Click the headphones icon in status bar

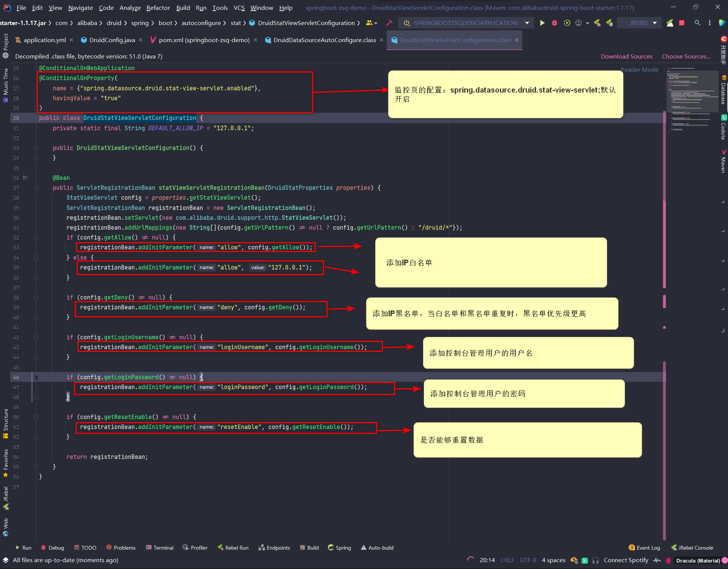tap(596, 560)
